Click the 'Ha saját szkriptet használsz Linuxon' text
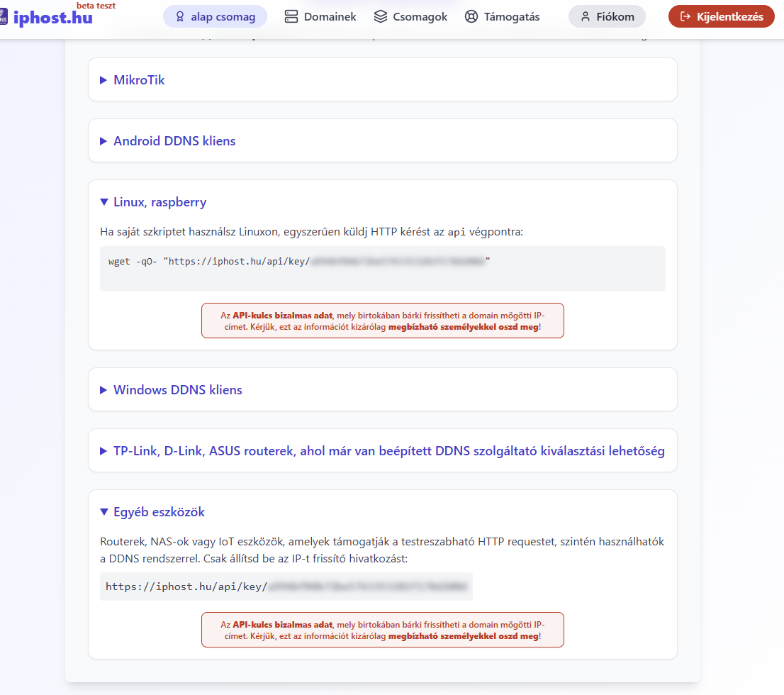Image resolution: width=784 pixels, height=695 pixels. [x=311, y=232]
